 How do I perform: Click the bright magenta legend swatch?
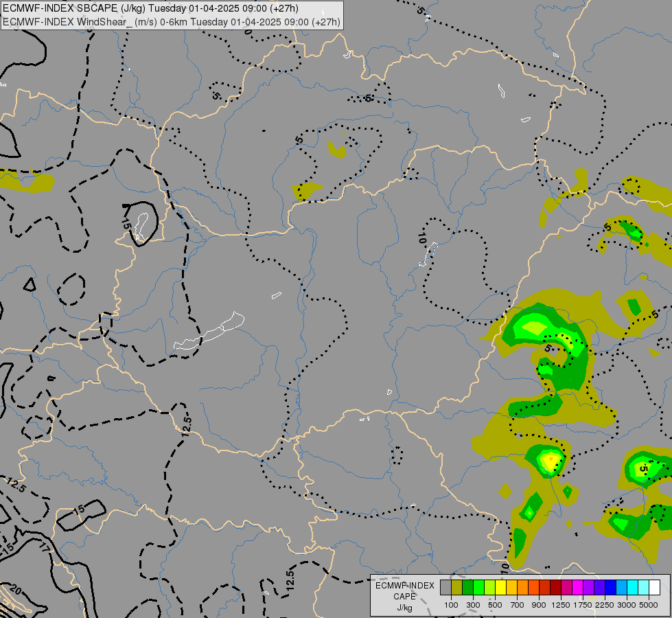[x=577, y=588]
